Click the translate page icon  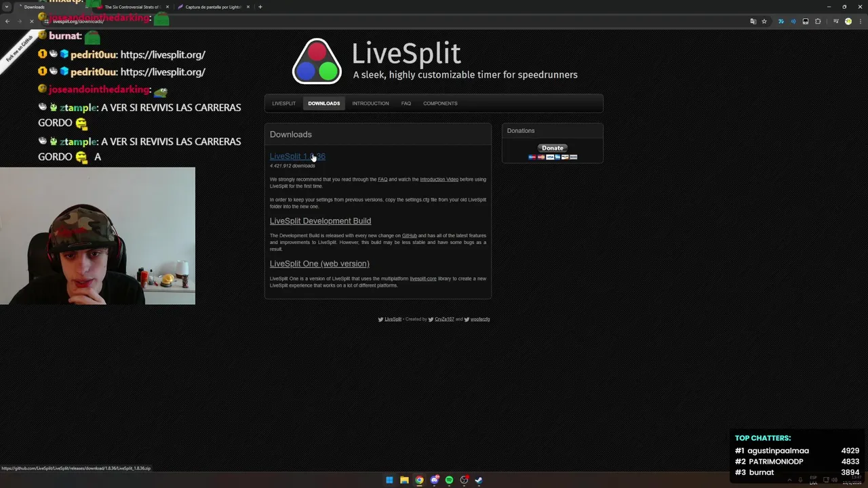pos(753,22)
